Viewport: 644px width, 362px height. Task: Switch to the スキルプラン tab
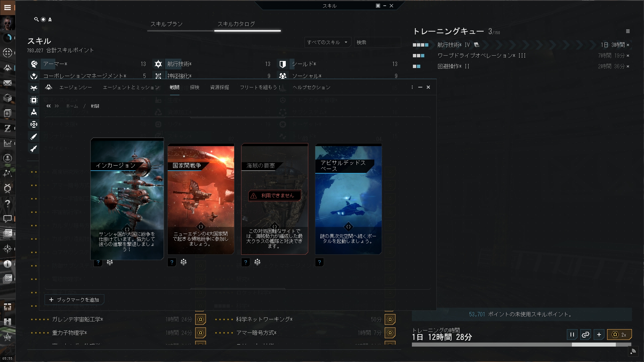pyautogui.click(x=166, y=24)
